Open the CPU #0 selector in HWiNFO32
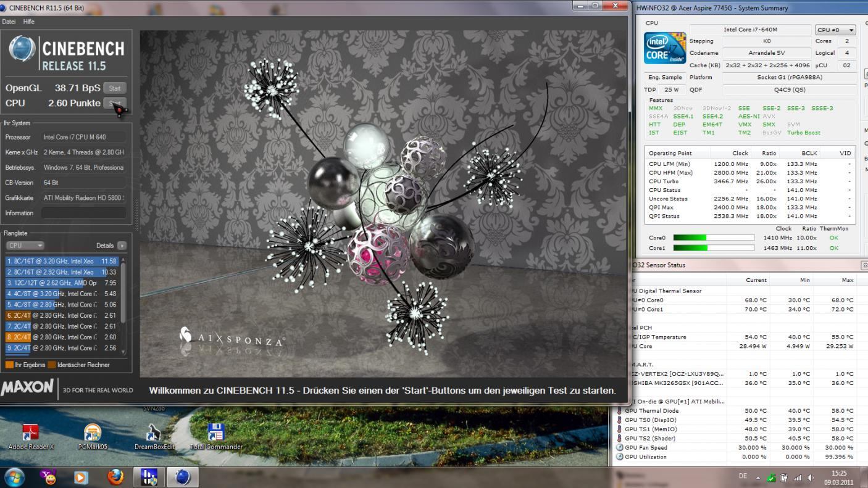Viewport: 868px width, 488px height. 835,30
